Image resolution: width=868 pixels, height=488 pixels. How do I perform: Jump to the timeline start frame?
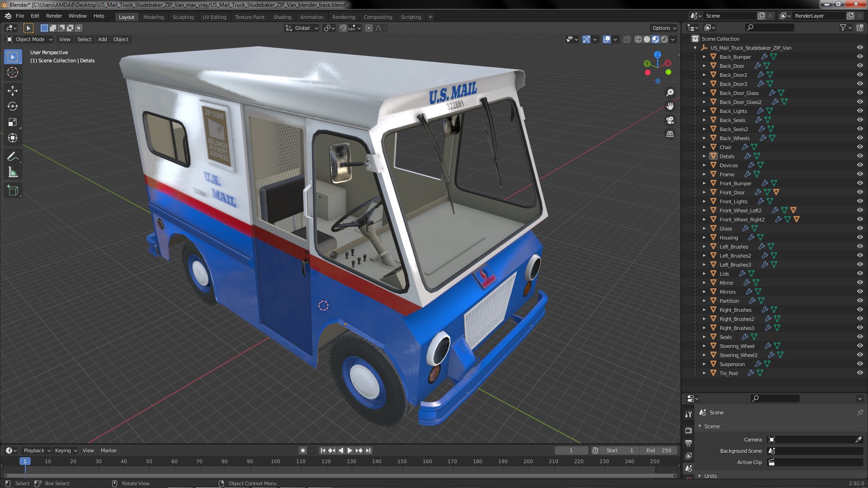tap(323, 450)
